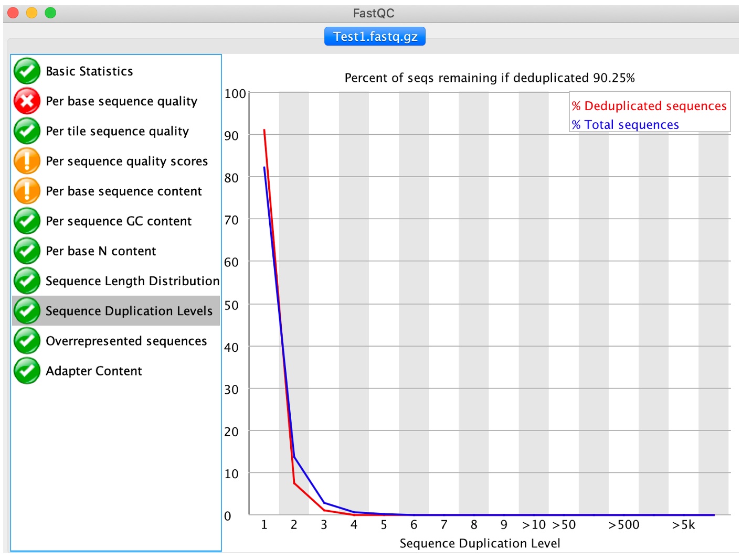View the Overrepresented sequences module

pyautogui.click(x=126, y=341)
